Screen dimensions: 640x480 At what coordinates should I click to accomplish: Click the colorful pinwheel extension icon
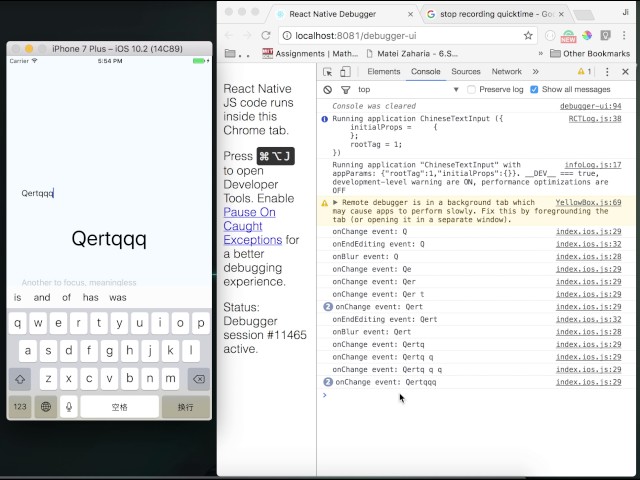(587, 36)
